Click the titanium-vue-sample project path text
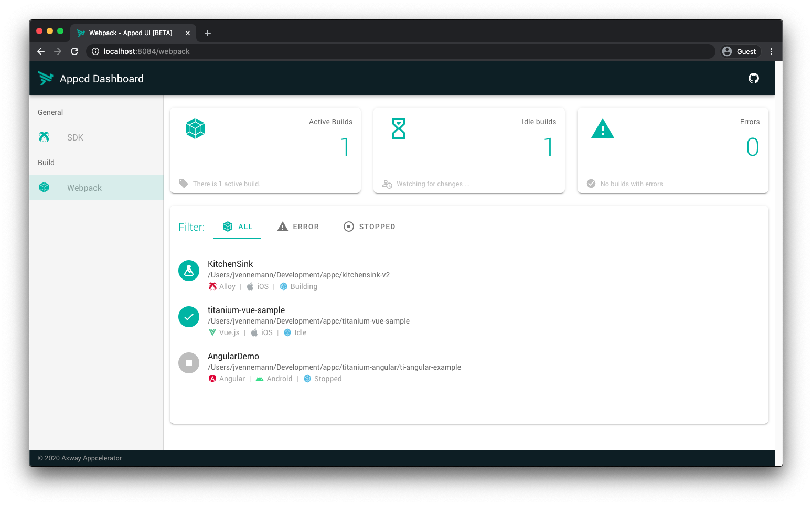812x505 pixels. coord(308,321)
